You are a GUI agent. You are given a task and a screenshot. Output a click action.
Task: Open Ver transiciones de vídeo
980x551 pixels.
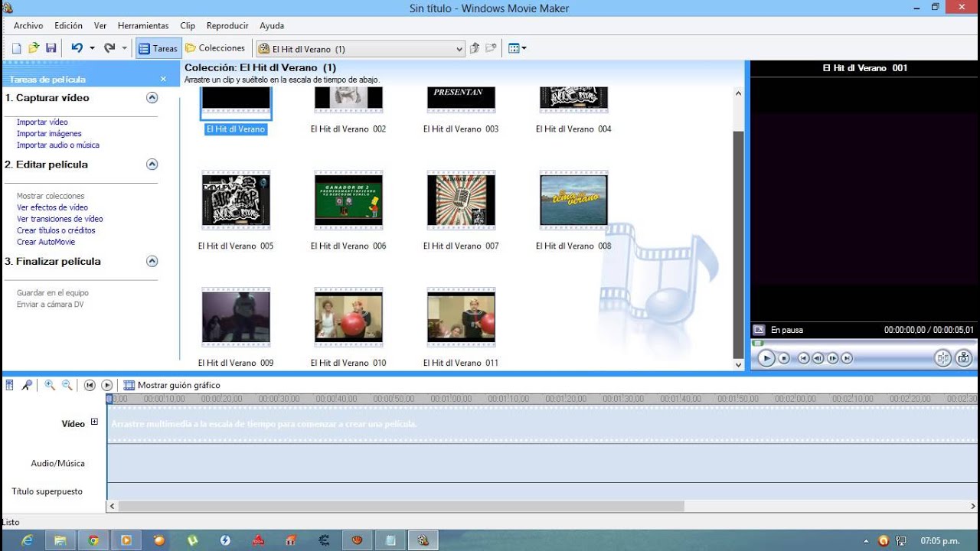[60, 219]
